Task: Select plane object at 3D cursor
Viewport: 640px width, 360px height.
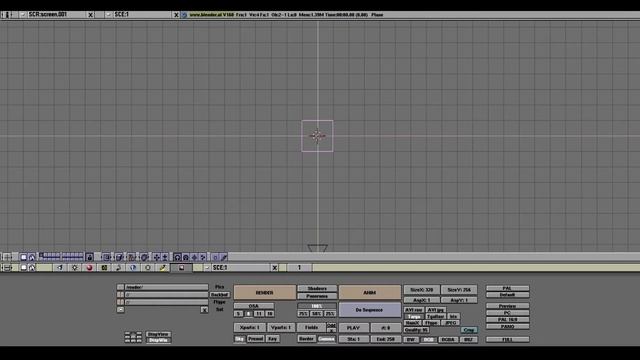Action: [x=317, y=136]
